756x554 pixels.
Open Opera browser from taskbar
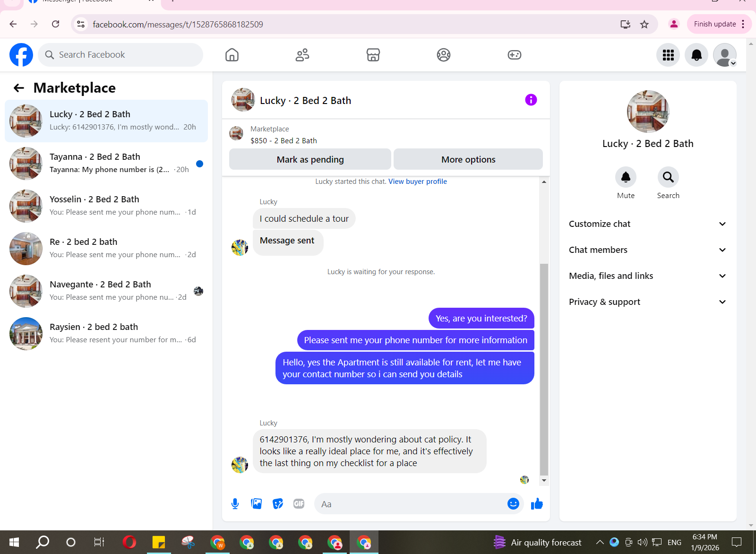click(129, 542)
